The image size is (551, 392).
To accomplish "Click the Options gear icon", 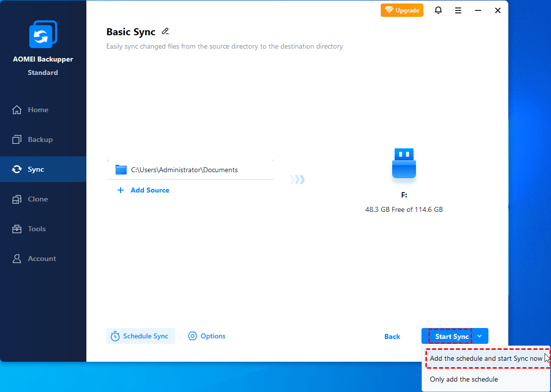I will pos(193,336).
